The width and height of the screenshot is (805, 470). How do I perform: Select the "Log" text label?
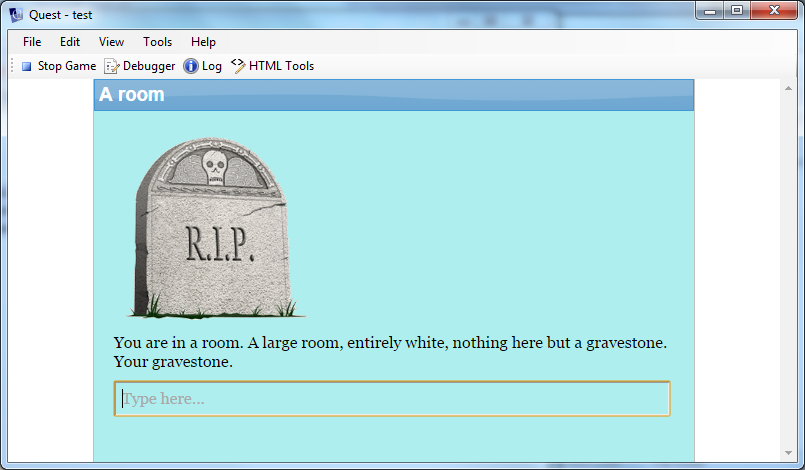pos(212,67)
